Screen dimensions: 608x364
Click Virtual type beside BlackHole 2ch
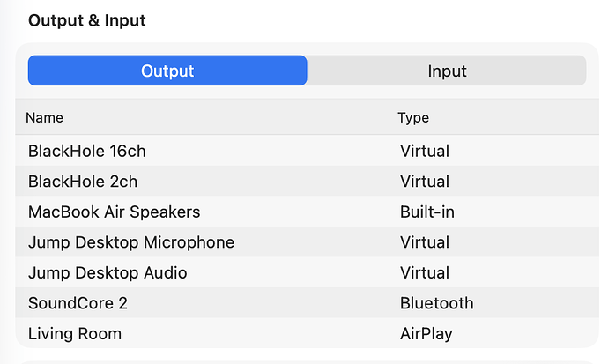pyautogui.click(x=424, y=182)
